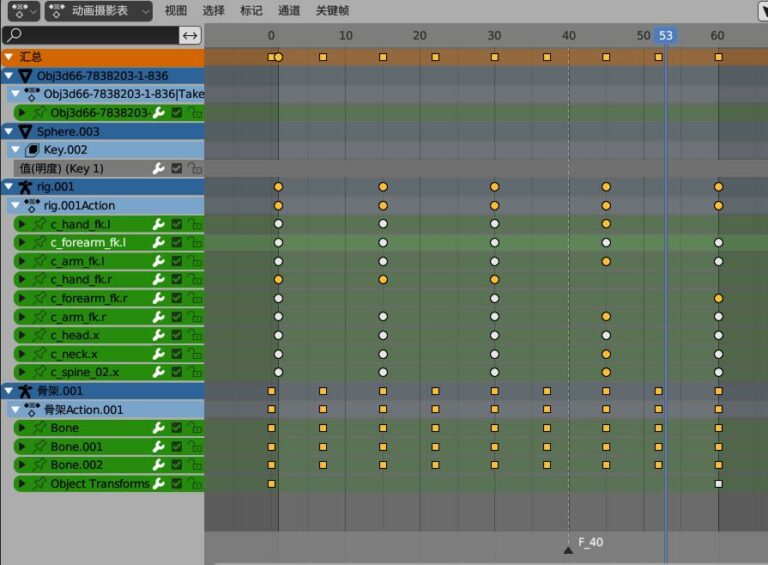Viewport: 768px width, 565px height.
Task: Open the editor type dropdown
Action: click(24, 11)
